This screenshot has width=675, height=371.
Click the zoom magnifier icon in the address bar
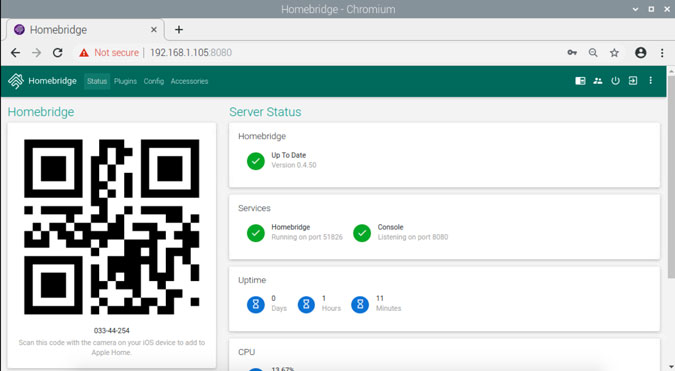point(593,53)
